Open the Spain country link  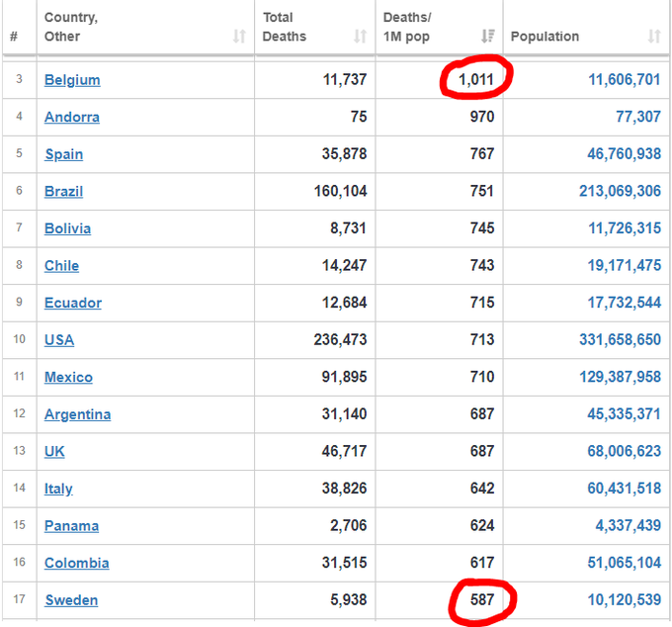[64, 154]
